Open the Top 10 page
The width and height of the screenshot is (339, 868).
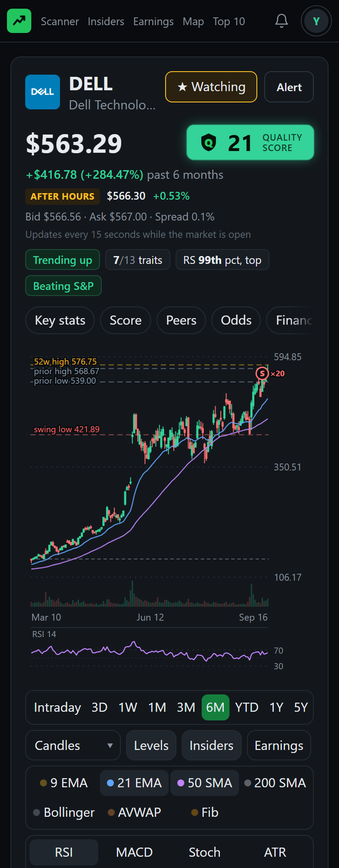tap(229, 21)
